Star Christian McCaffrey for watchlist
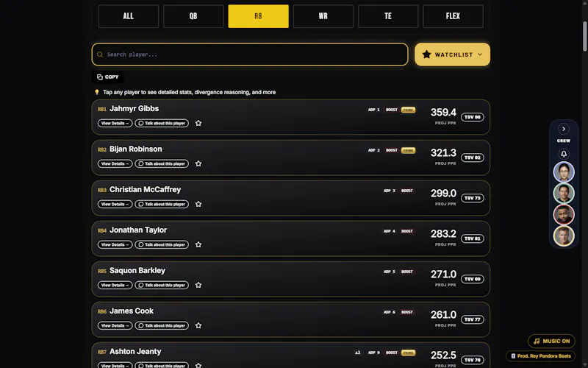Viewport: 588px width, 368px height. [198, 205]
